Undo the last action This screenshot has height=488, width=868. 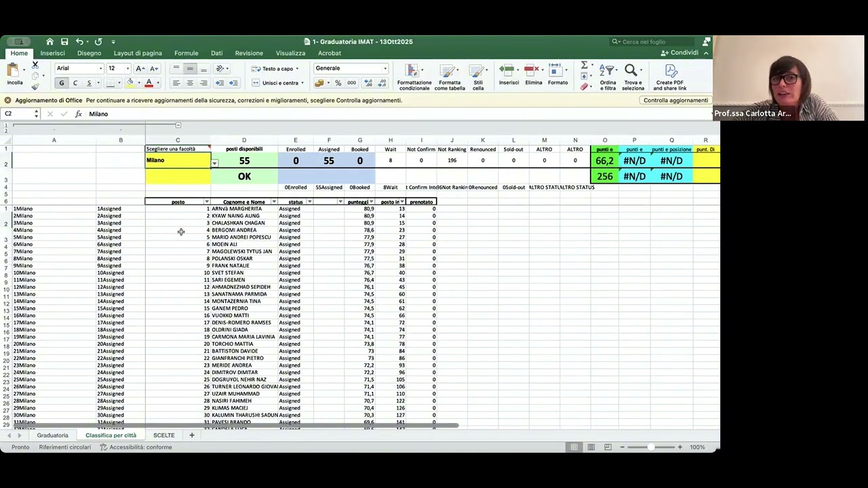pyautogui.click(x=79, y=41)
